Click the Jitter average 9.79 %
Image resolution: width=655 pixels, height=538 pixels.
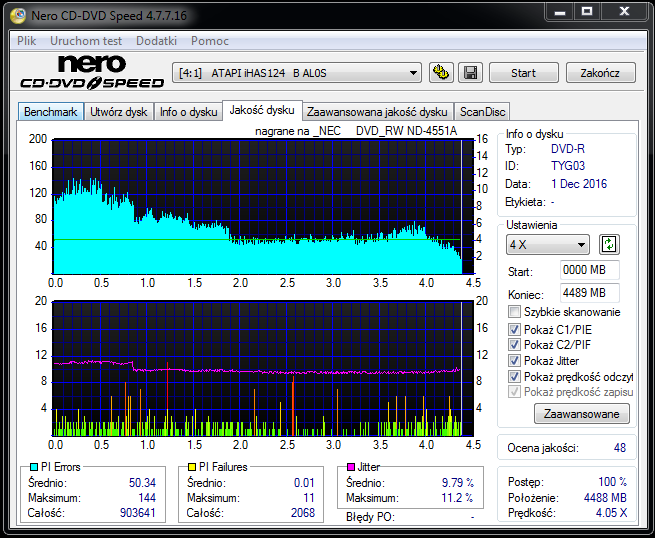(x=457, y=483)
